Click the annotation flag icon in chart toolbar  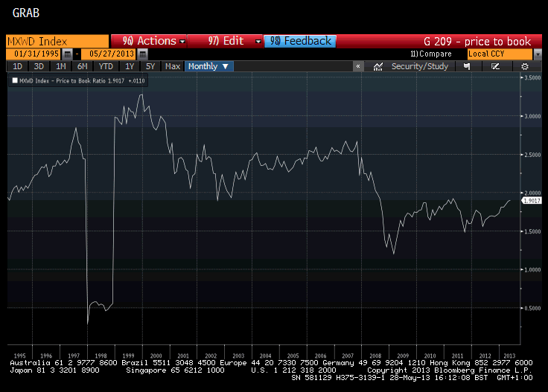pos(467,66)
